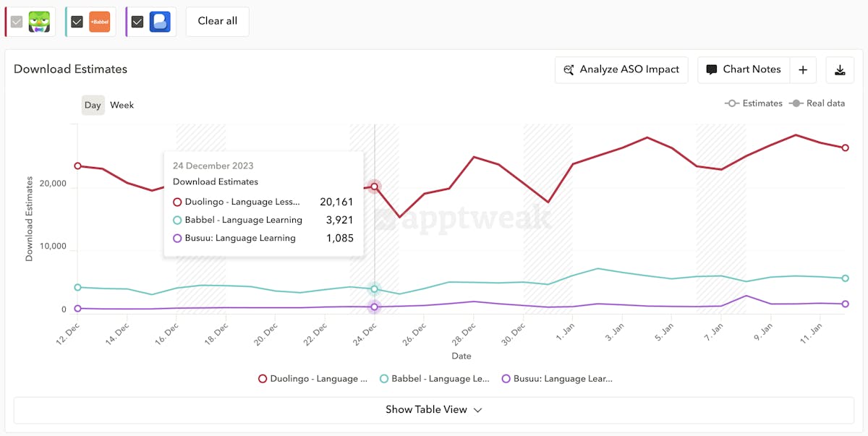Click the Analyze ASO Impact magnifier icon
Image resolution: width=868 pixels, height=436 pixels.
569,70
